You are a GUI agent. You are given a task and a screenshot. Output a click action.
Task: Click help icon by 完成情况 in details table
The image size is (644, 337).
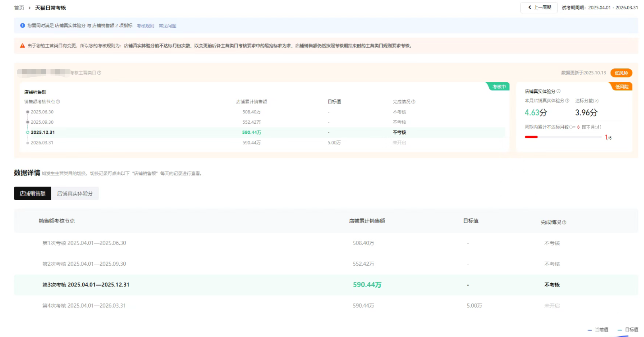[564, 222]
